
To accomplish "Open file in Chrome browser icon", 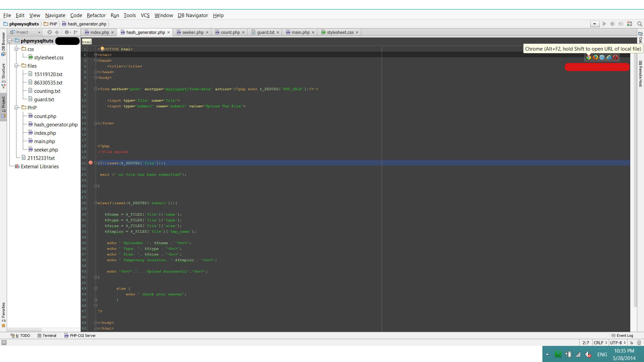I will 589,57.
